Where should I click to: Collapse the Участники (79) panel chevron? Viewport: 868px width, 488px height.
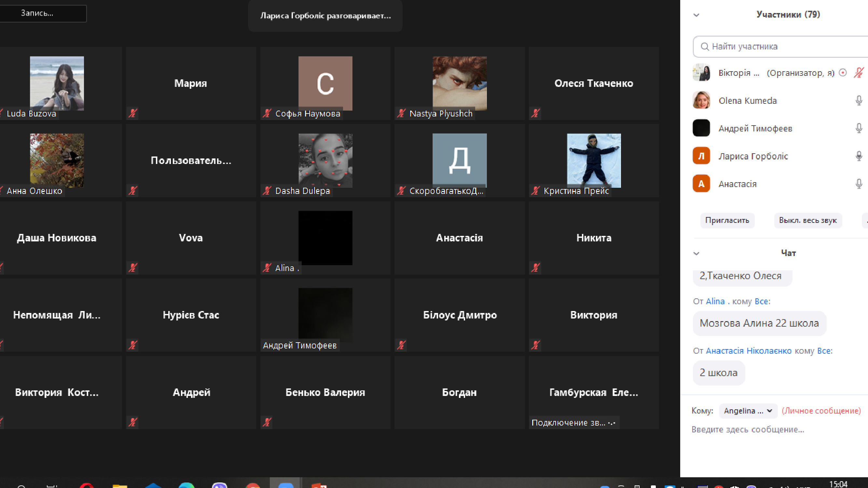[x=696, y=15]
